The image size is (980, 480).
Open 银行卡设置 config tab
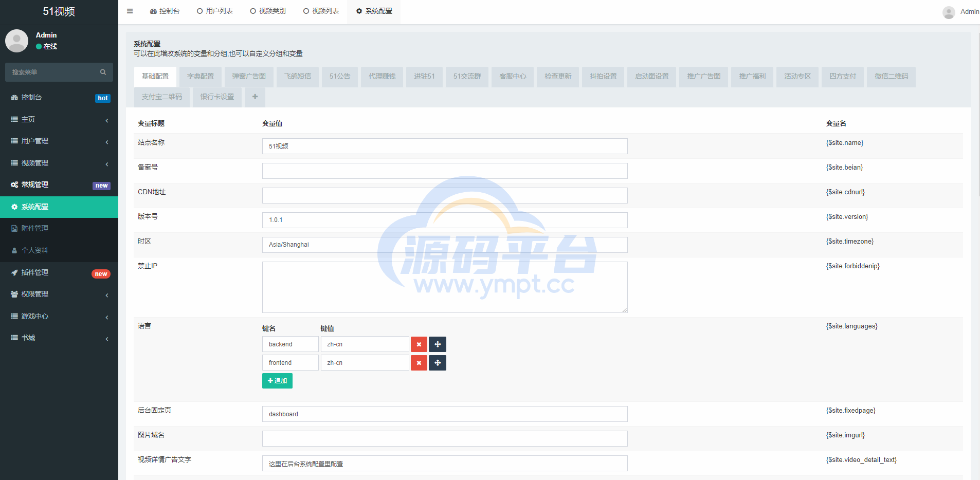pyautogui.click(x=217, y=97)
